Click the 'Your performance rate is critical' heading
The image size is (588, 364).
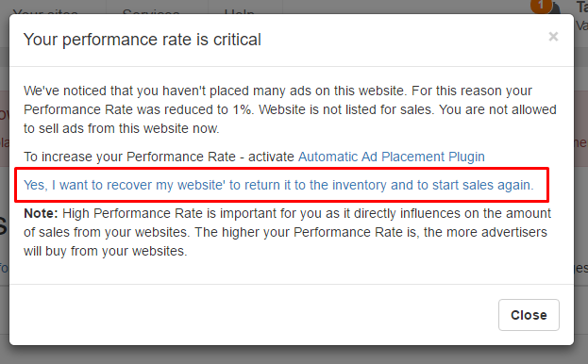click(x=143, y=40)
